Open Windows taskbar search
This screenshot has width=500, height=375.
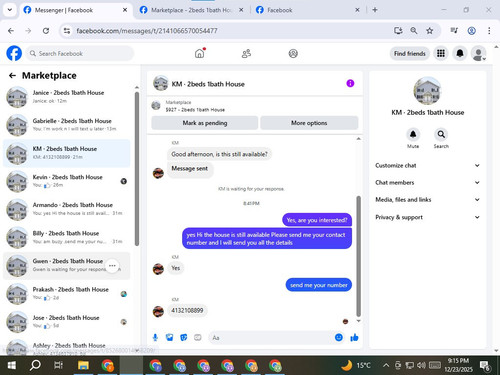pyautogui.click(x=35, y=366)
